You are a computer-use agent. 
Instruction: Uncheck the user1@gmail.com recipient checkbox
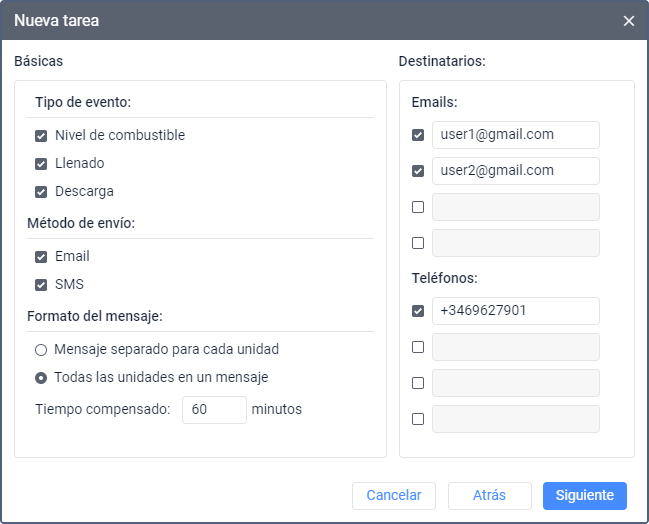418,135
